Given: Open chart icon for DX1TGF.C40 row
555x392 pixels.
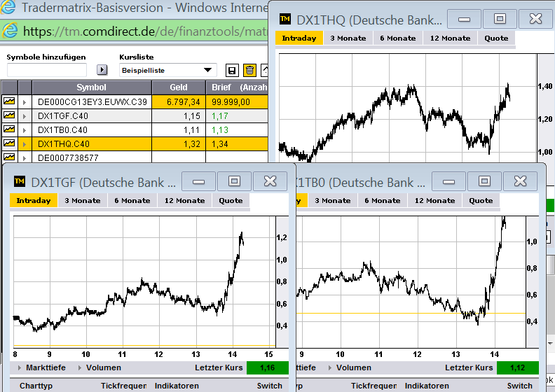Looking at the screenshot, I should (x=9, y=115).
